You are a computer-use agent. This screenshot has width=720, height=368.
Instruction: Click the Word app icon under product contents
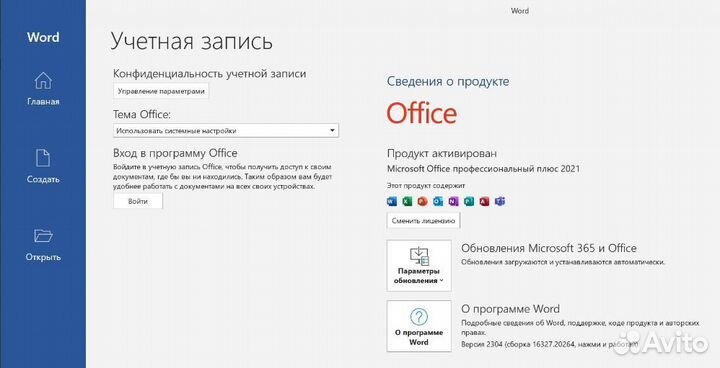point(392,201)
